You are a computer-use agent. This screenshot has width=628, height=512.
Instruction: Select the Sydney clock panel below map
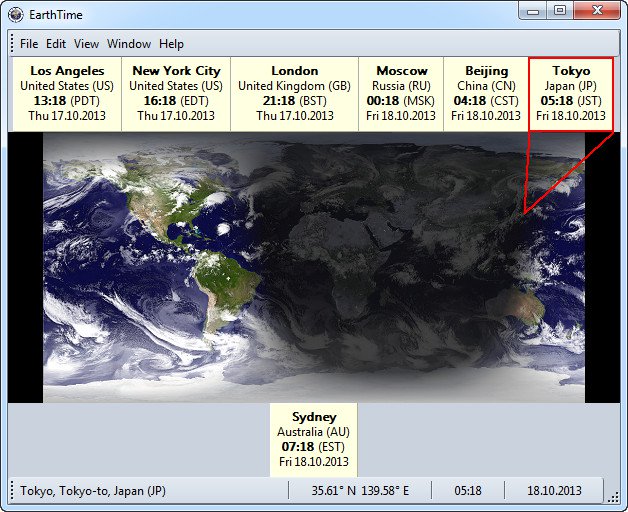314,440
